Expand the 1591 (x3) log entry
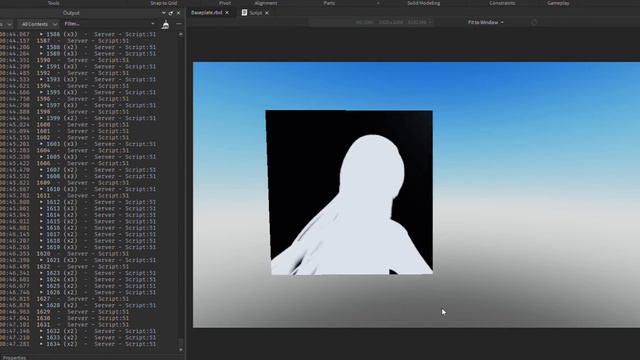This screenshot has height=360, width=640. click(x=42, y=67)
